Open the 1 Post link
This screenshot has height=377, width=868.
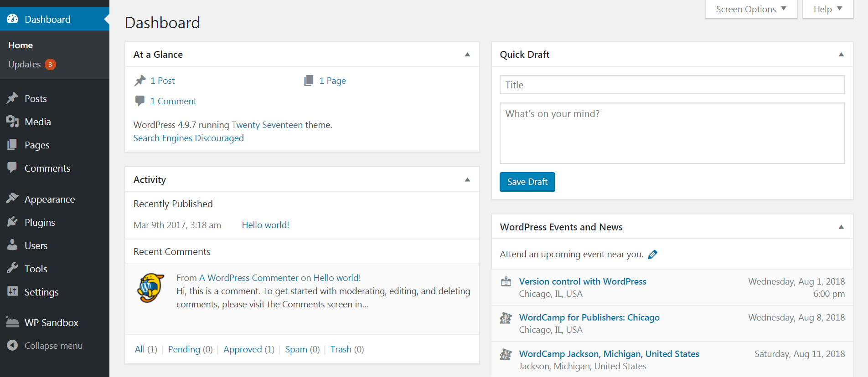[162, 81]
